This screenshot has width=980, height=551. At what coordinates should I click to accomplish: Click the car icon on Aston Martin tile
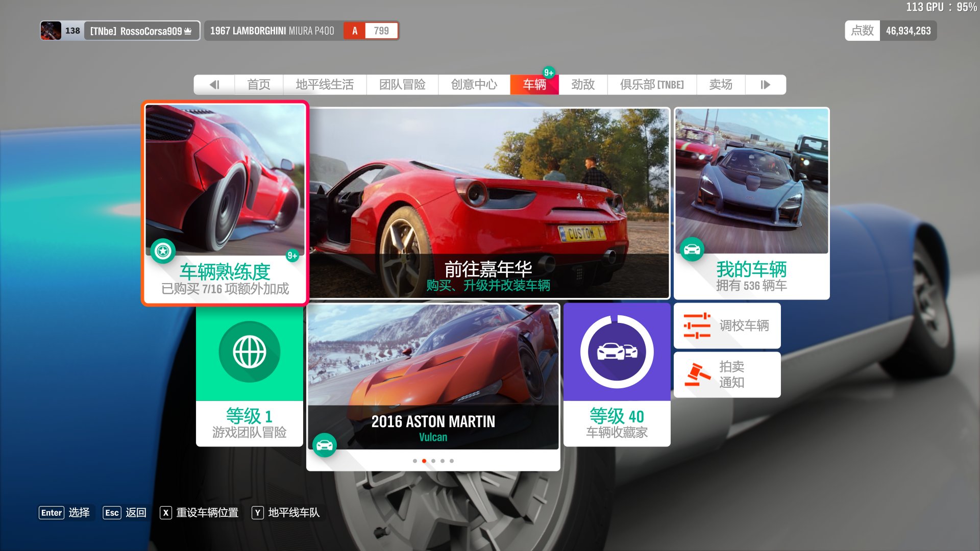tap(325, 445)
